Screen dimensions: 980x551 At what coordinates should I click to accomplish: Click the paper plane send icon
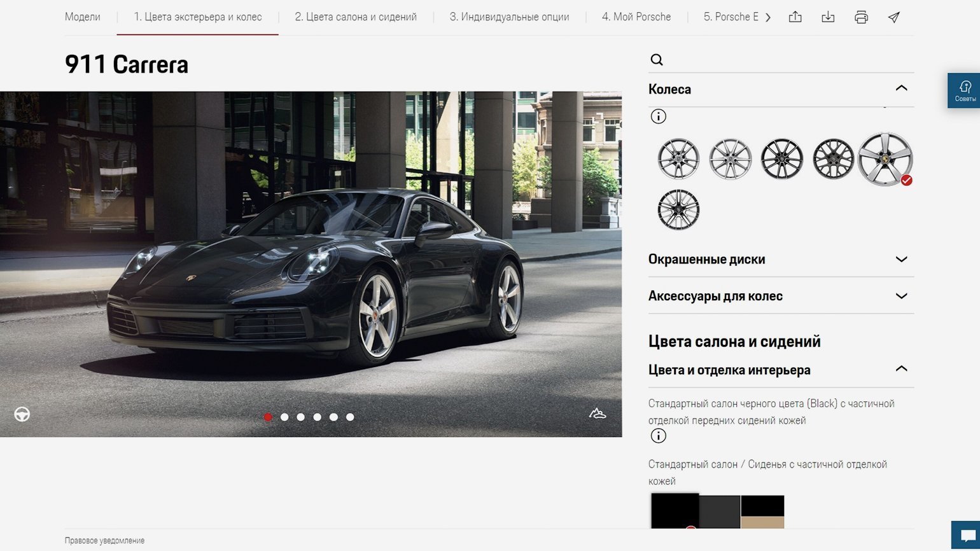894,17
